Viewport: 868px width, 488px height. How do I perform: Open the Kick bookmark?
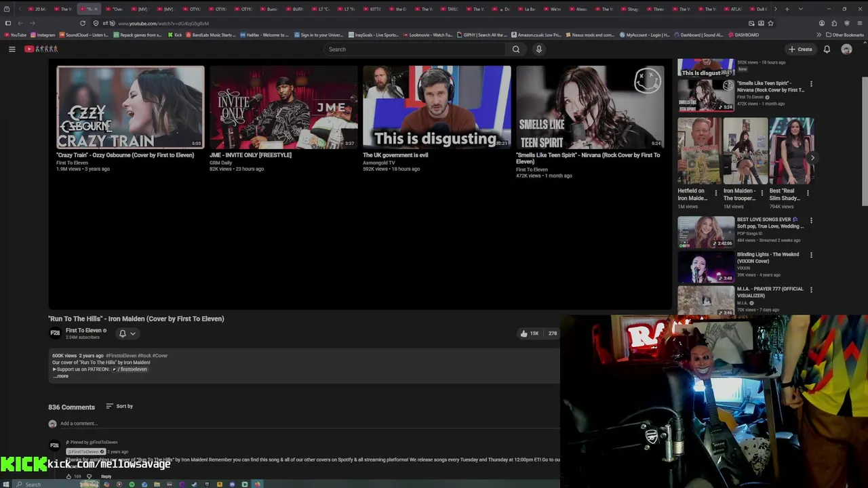click(x=174, y=35)
